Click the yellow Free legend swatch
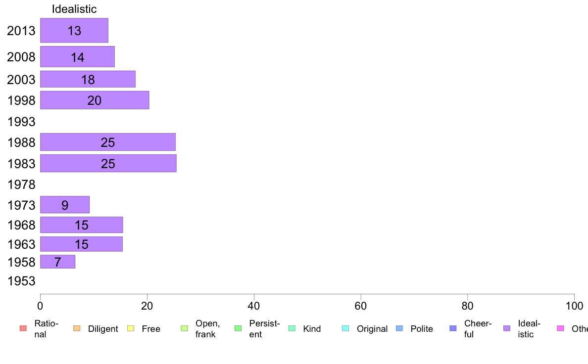The image size is (588, 364). pos(131,328)
